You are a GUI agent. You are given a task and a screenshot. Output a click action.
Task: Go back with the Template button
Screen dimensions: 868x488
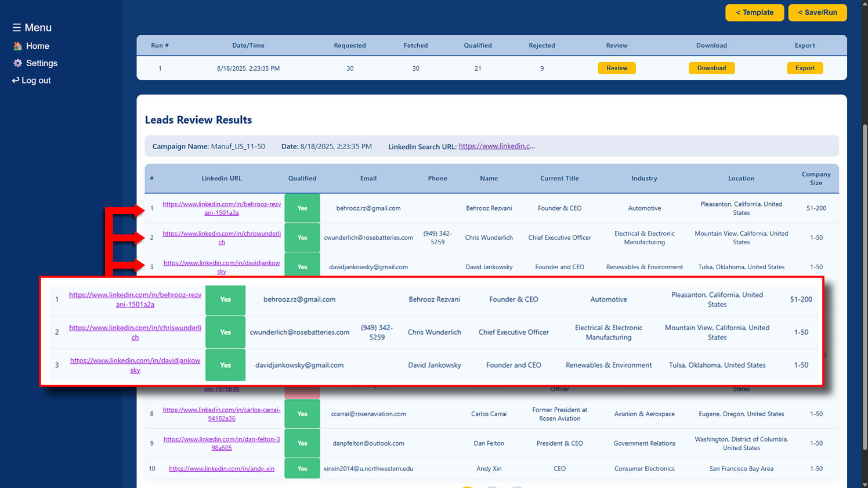pyautogui.click(x=754, y=13)
